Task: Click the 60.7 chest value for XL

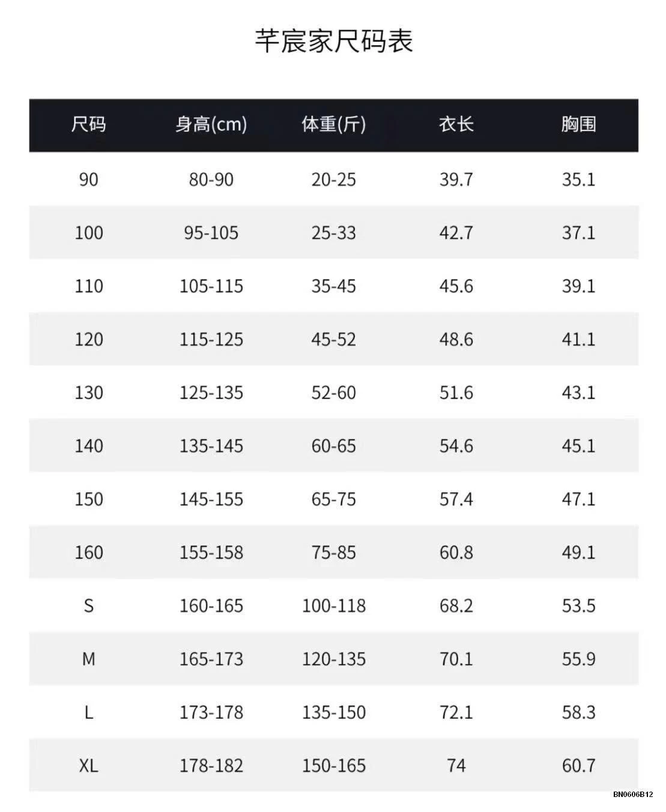Action: 578,766
